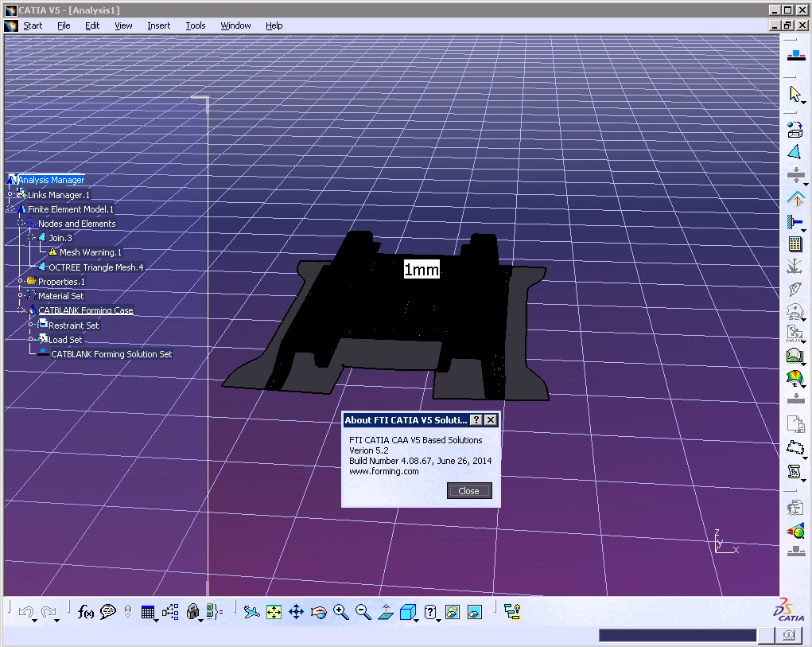Click the tree with lightbulb icon
Screen dimensions: 812x647
pos(513,612)
